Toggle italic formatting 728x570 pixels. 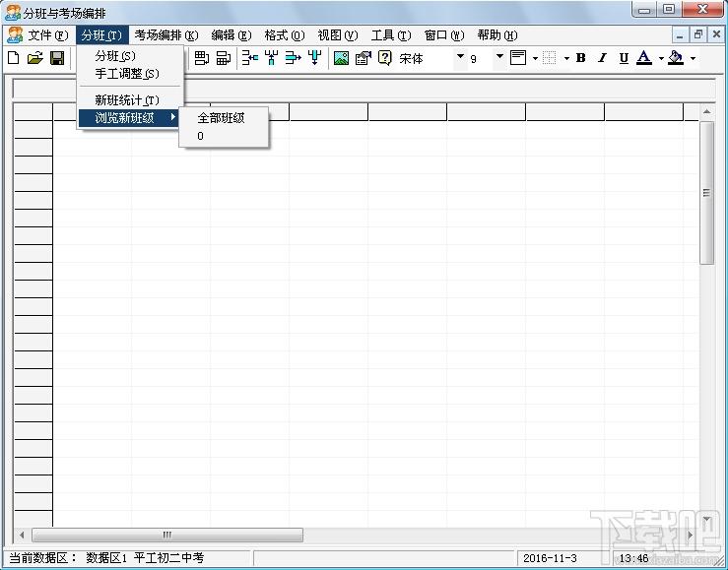coord(602,58)
